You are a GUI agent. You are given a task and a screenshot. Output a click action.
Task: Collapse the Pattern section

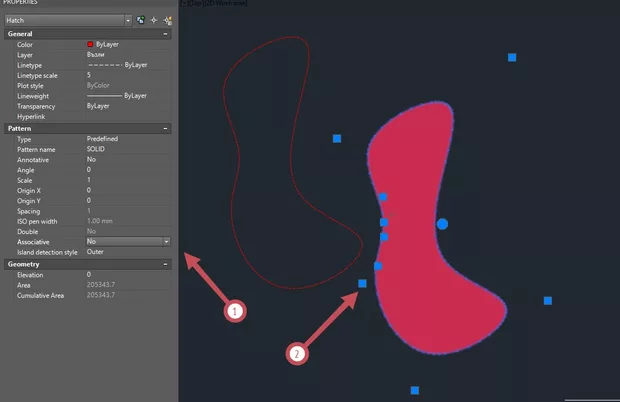tap(166, 129)
